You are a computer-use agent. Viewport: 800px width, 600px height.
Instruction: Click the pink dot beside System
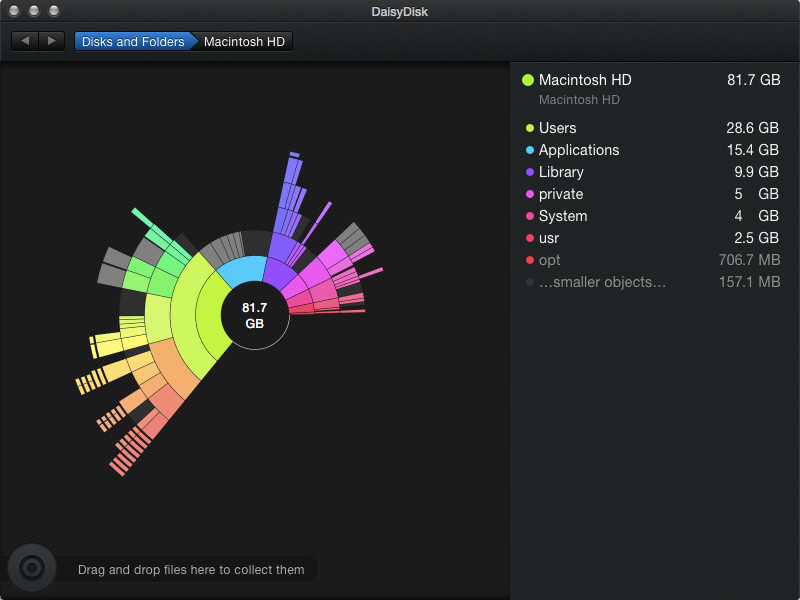[x=530, y=216]
